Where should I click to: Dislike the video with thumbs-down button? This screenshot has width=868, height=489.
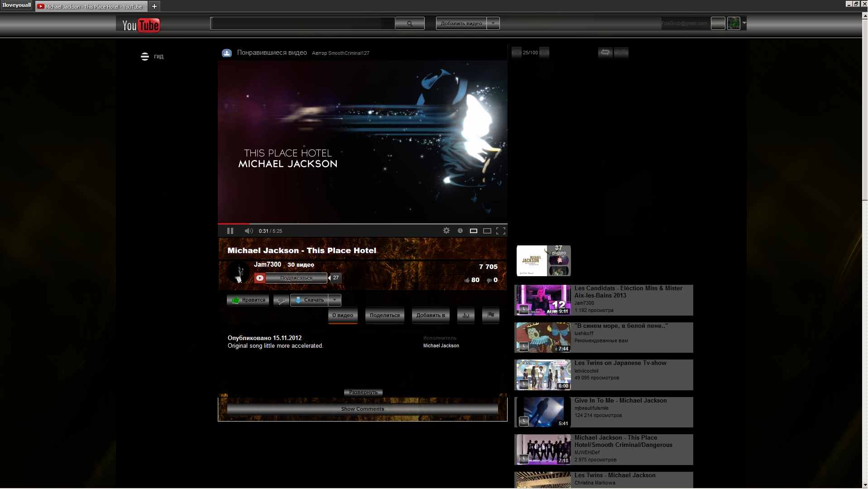[281, 300]
